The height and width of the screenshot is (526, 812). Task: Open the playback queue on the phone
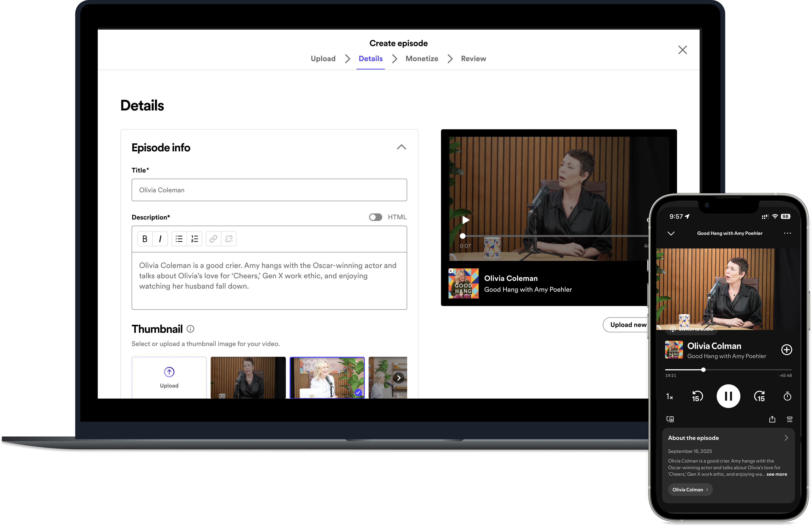point(790,419)
